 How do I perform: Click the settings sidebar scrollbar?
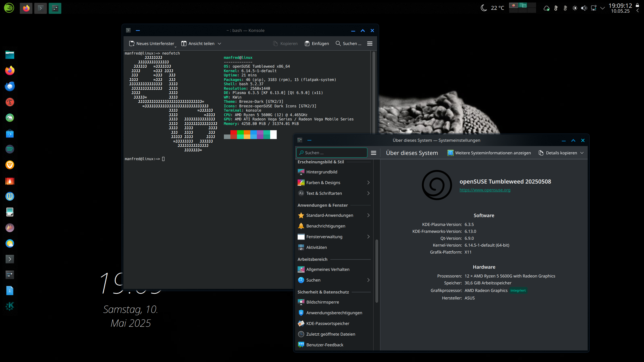[x=377, y=271]
